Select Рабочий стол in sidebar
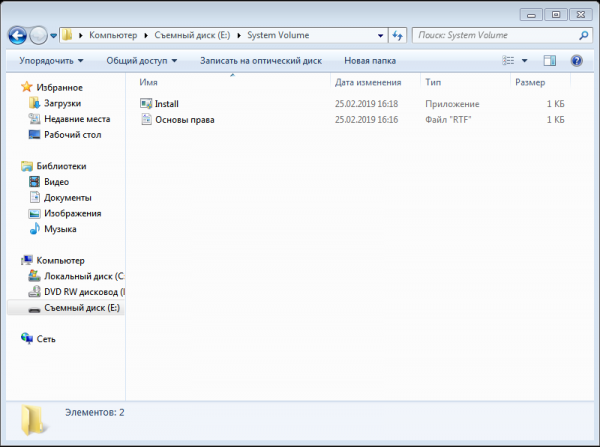 (71, 135)
